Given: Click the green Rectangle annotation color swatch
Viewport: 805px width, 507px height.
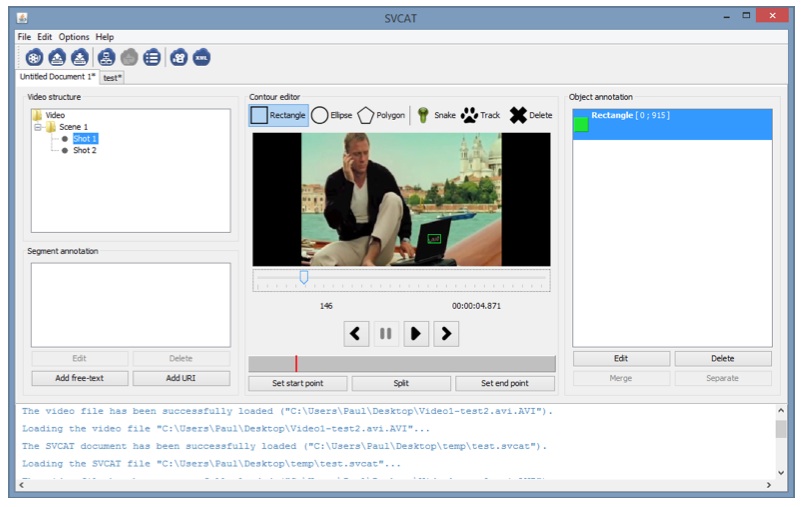Looking at the screenshot, I should tap(581, 124).
